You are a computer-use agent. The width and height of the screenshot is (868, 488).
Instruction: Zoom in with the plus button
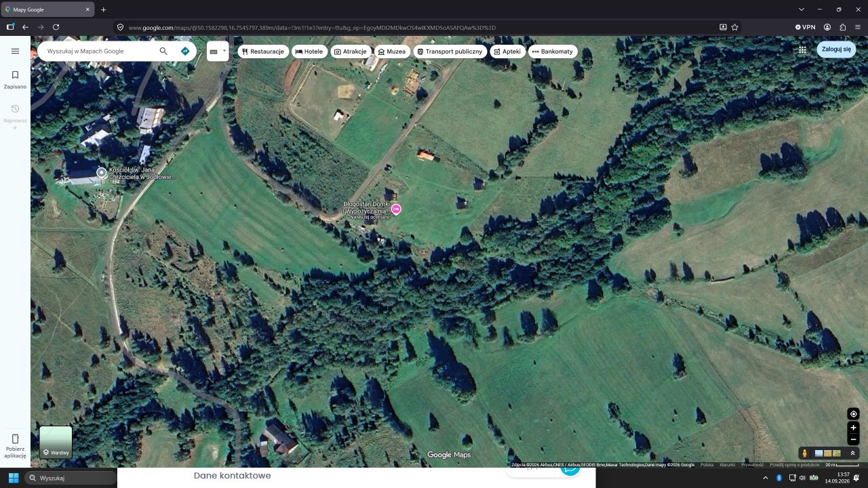click(854, 428)
